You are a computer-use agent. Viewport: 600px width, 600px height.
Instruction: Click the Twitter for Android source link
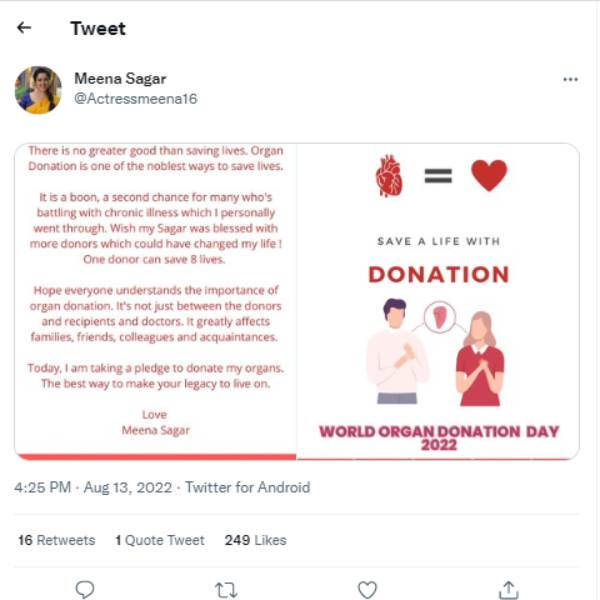[247, 488]
